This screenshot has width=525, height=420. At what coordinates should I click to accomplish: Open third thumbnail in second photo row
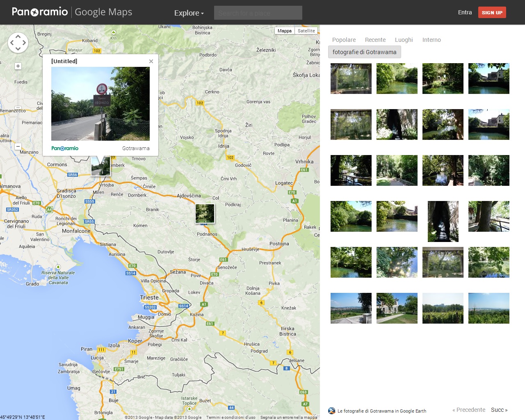[x=443, y=124]
